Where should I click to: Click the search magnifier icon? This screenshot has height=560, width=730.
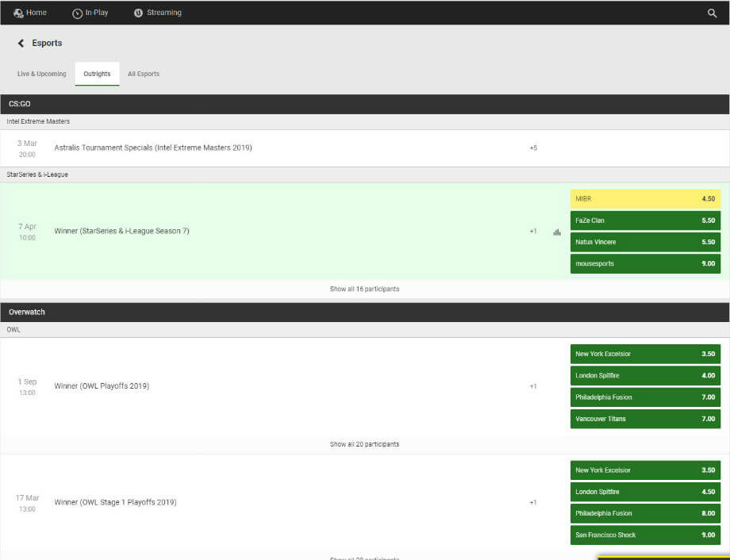pos(712,13)
